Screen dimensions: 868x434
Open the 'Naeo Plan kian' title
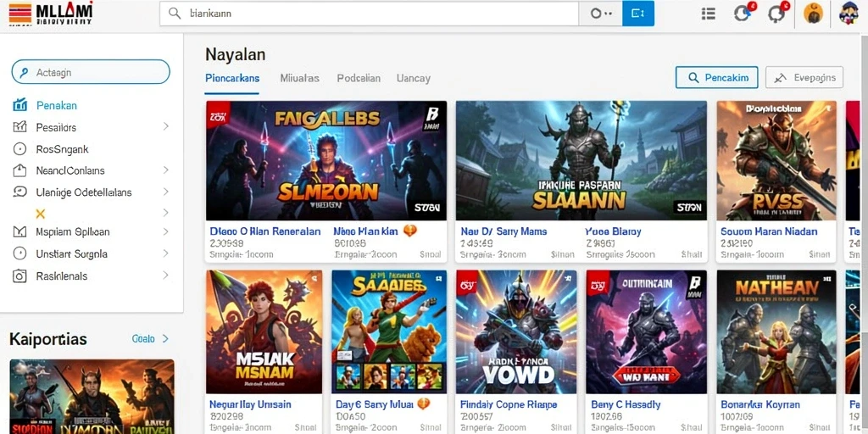[365, 231]
